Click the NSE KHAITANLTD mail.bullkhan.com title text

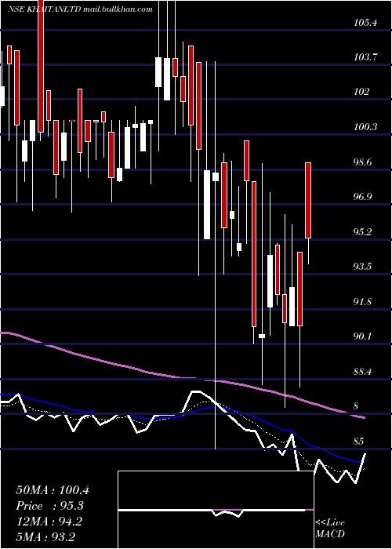pos(80,9)
